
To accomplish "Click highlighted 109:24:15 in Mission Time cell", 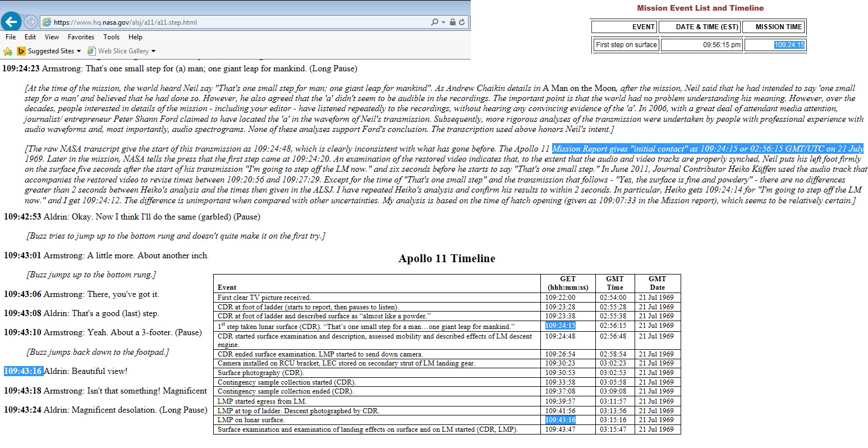I will [789, 45].
